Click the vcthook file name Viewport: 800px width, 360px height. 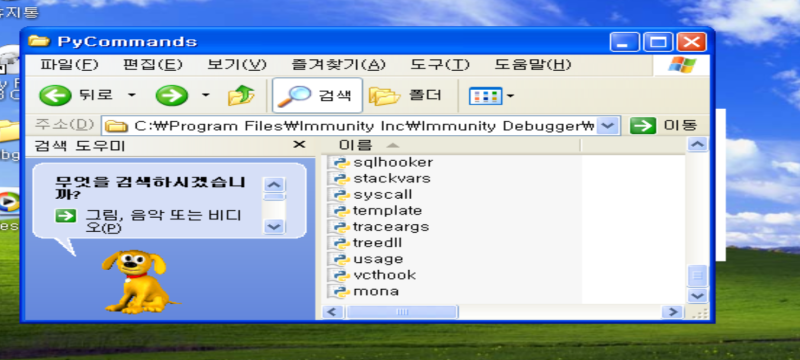tap(384, 275)
